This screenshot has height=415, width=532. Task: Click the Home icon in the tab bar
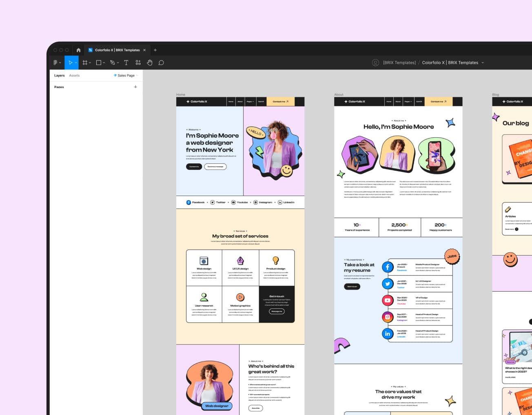[78, 50]
